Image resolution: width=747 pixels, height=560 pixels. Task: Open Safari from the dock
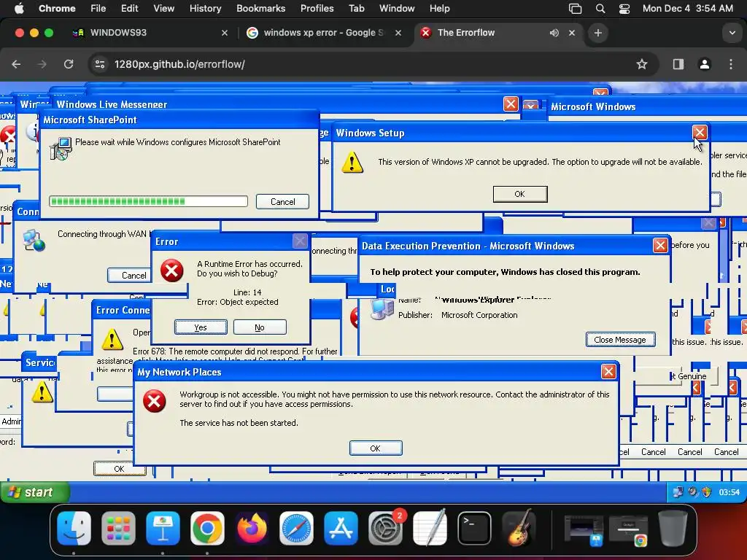(296, 528)
